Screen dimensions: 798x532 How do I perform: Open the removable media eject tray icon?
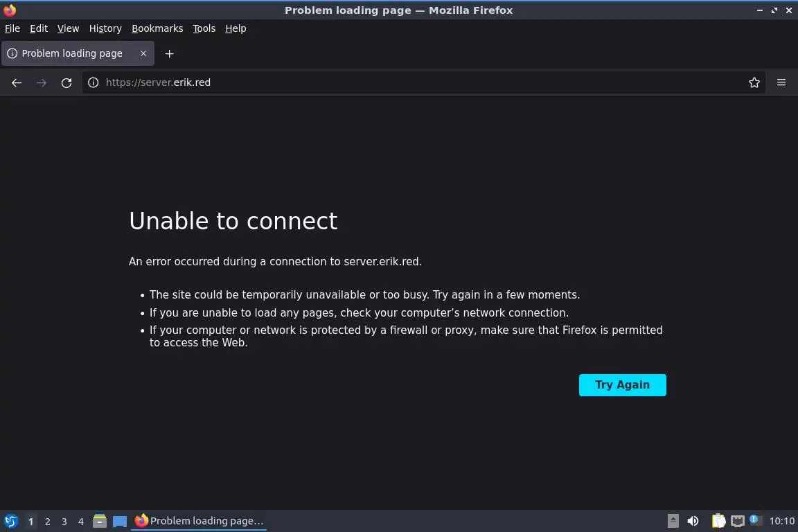point(673,521)
